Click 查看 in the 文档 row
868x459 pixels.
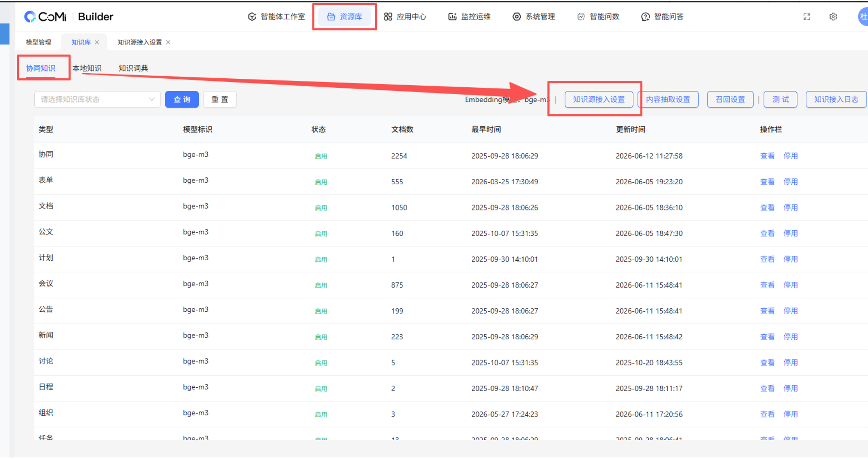point(767,207)
